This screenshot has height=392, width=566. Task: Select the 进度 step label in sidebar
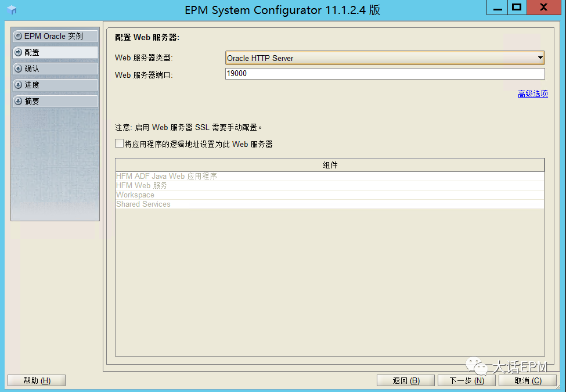pos(32,85)
